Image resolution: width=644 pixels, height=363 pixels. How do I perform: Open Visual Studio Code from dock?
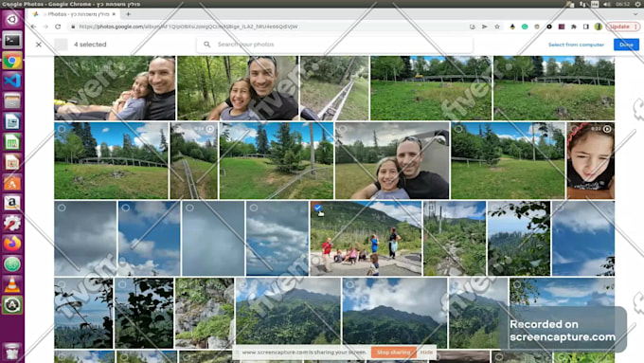pos(12,81)
